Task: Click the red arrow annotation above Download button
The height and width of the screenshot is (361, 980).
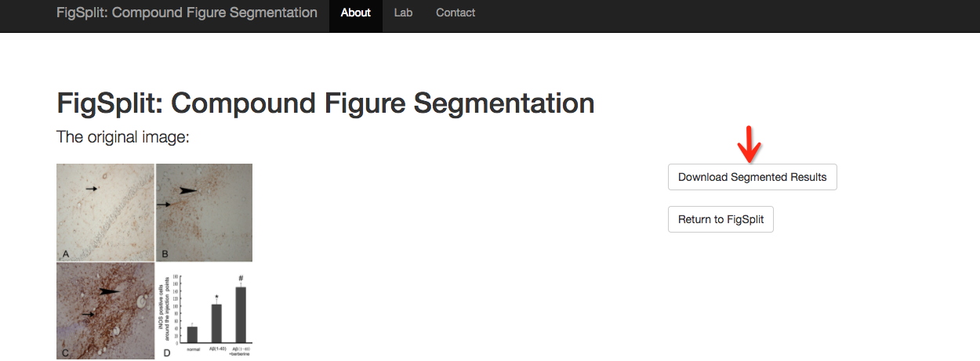Action: coord(751,143)
